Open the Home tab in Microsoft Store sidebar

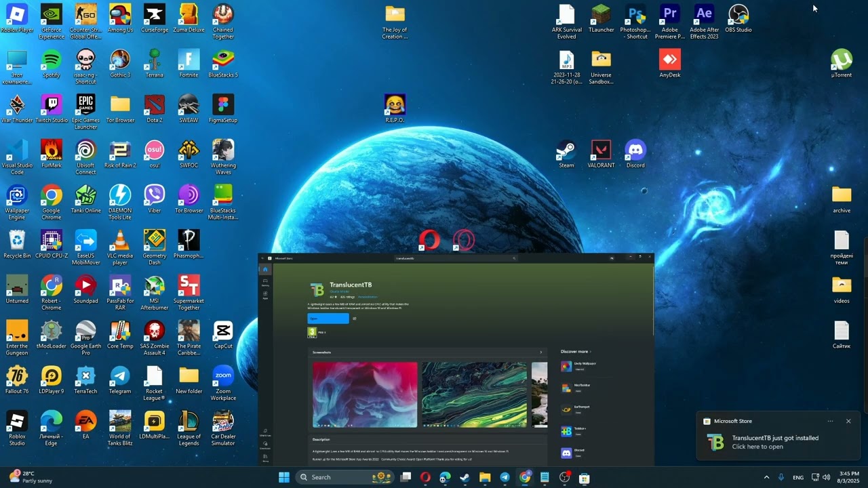pyautogui.click(x=265, y=269)
